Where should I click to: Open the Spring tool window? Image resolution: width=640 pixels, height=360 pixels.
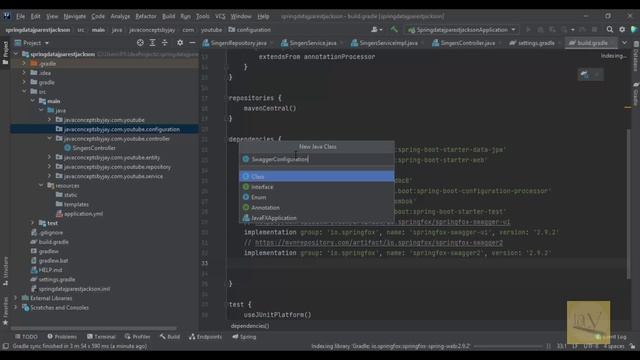coord(244,337)
